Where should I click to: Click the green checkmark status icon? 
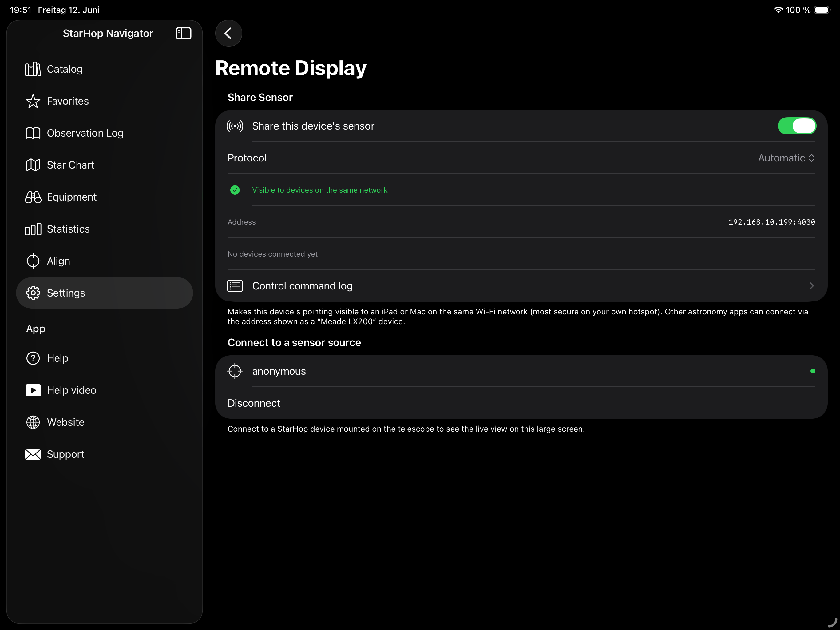point(235,190)
